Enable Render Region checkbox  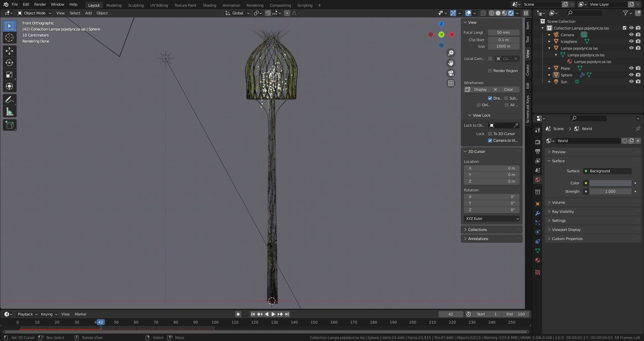[490, 71]
